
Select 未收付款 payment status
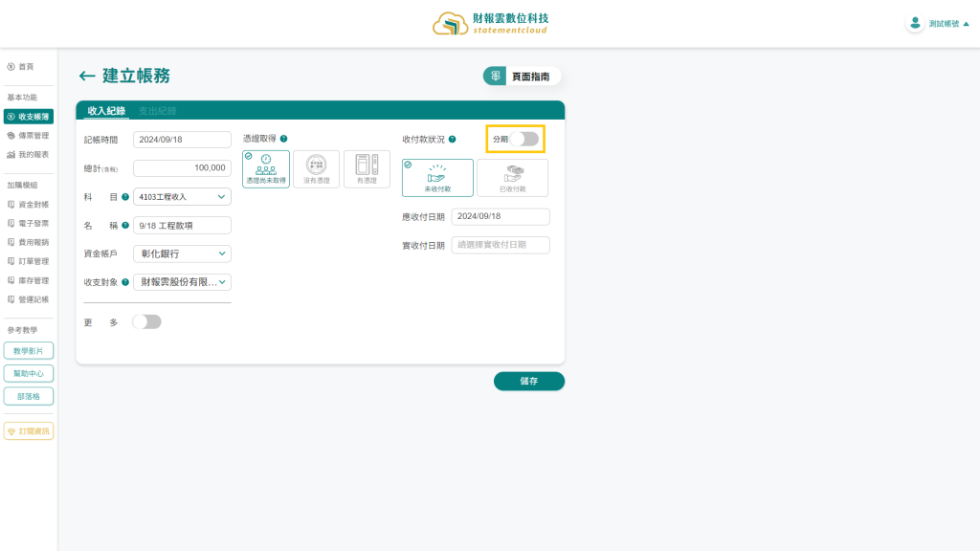tap(437, 177)
